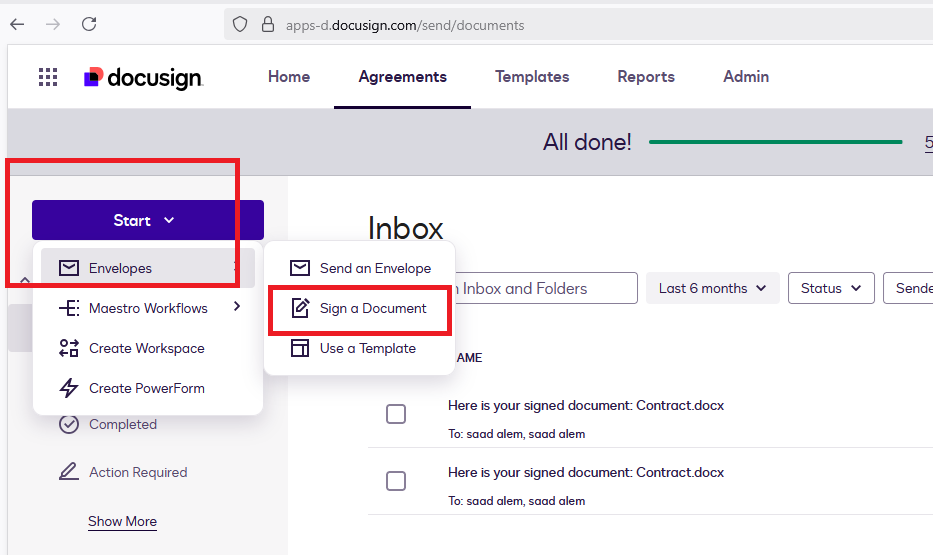Open the Last 6 months date filter

pyautogui.click(x=712, y=288)
